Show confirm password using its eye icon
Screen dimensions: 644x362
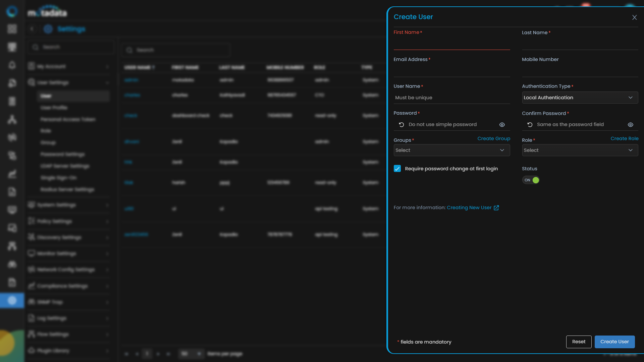(630, 125)
